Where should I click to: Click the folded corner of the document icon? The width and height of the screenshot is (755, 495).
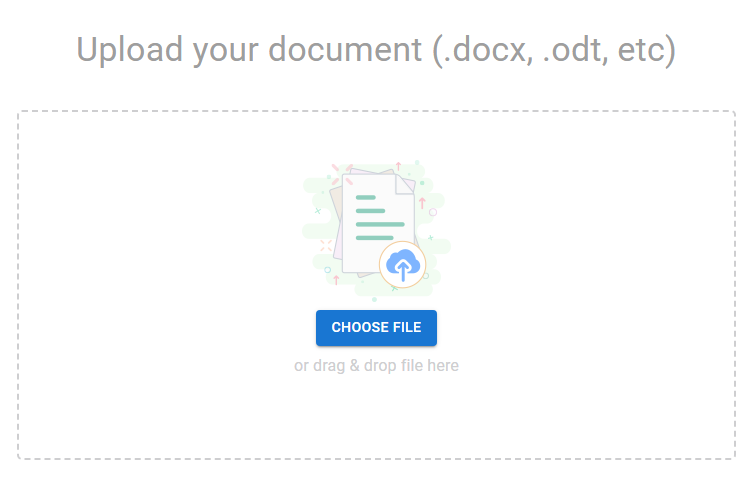[404, 184]
